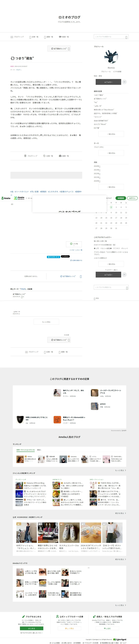Open 動画一覧 video camera icon in header nav
The image size is (139, 644).
click(60, 37)
